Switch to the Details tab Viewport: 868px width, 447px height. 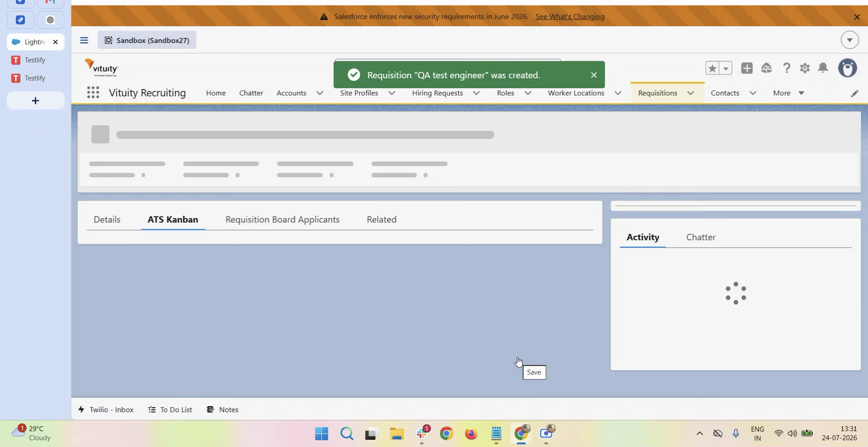pyautogui.click(x=107, y=220)
